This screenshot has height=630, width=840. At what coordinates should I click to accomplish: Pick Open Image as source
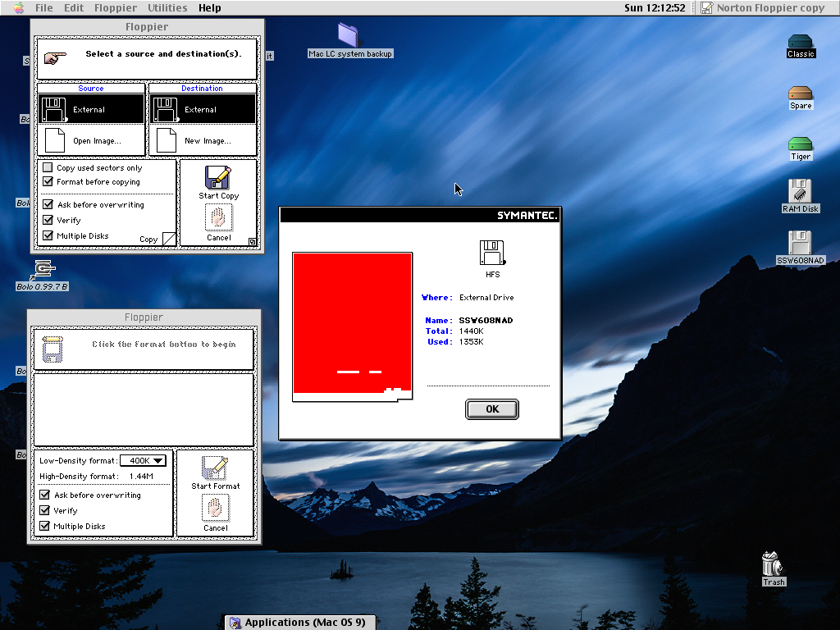(90, 139)
